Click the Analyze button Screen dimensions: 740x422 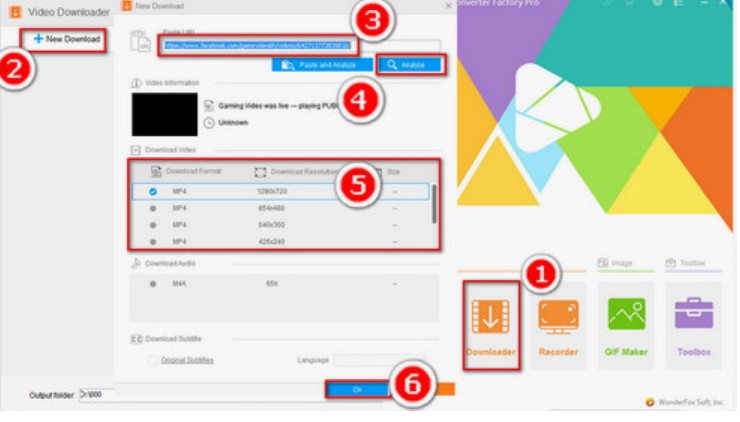[411, 65]
